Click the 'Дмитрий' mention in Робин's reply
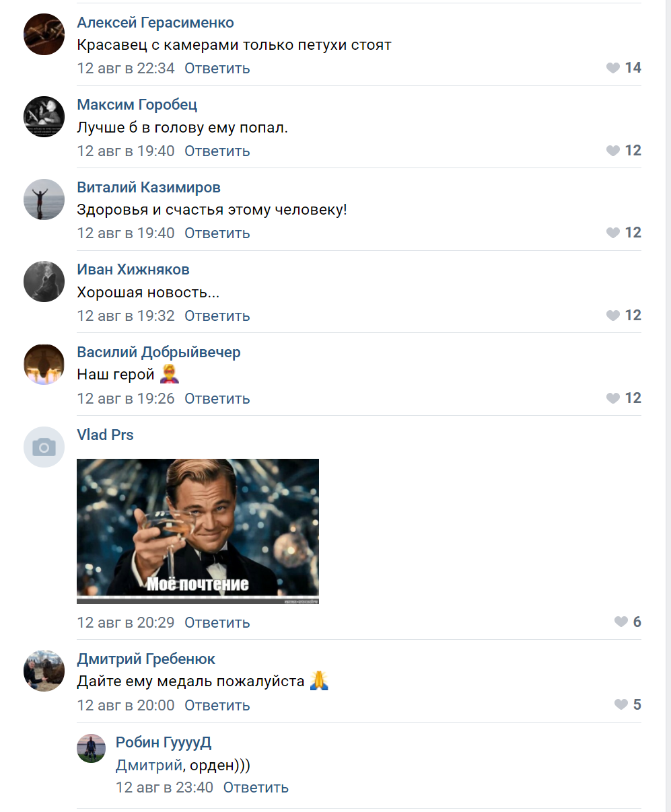This screenshot has width=671, height=812. (149, 765)
